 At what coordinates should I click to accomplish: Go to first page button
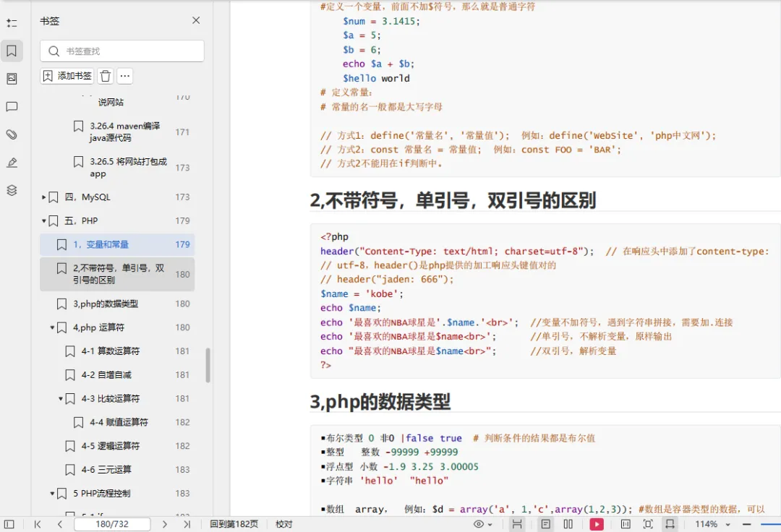coord(38,524)
